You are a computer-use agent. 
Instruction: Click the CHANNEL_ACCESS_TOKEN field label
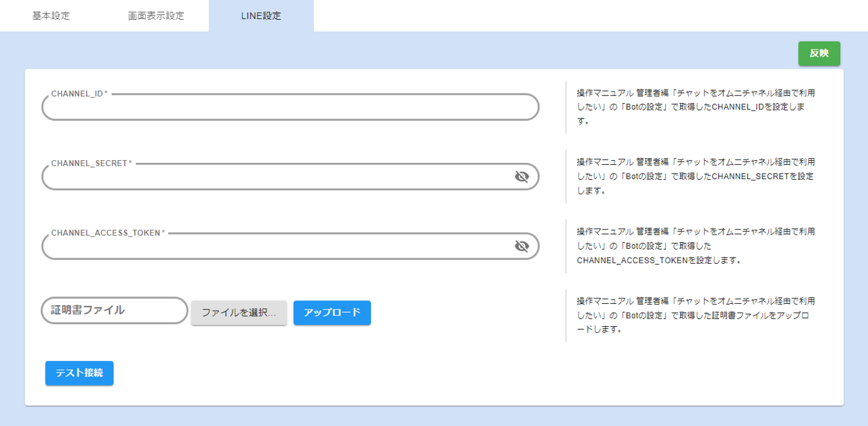pyautogui.click(x=108, y=233)
